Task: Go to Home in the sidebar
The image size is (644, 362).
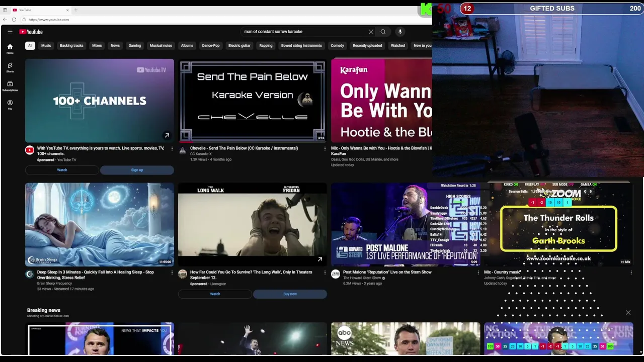Action: pyautogui.click(x=10, y=49)
